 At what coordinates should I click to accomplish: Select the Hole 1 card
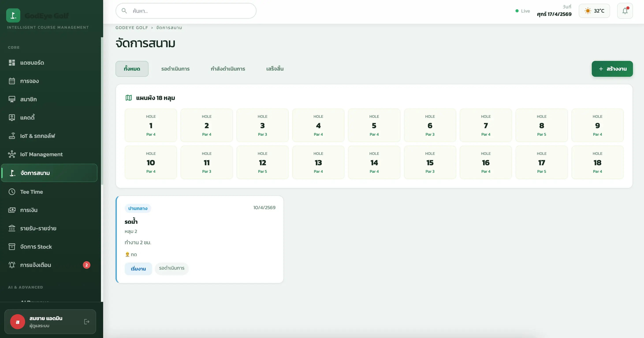[x=151, y=125]
